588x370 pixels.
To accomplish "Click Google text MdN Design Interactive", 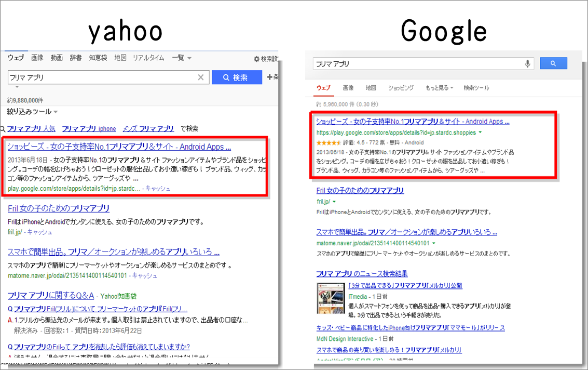I will click(345, 339).
